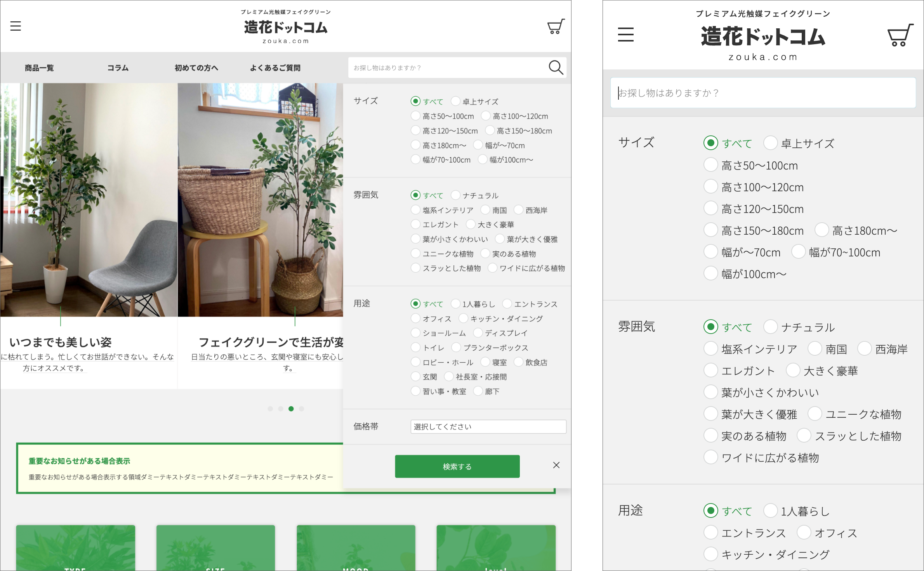Open SIZE green category card
Screen dimensions: 924x571
pos(215,548)
